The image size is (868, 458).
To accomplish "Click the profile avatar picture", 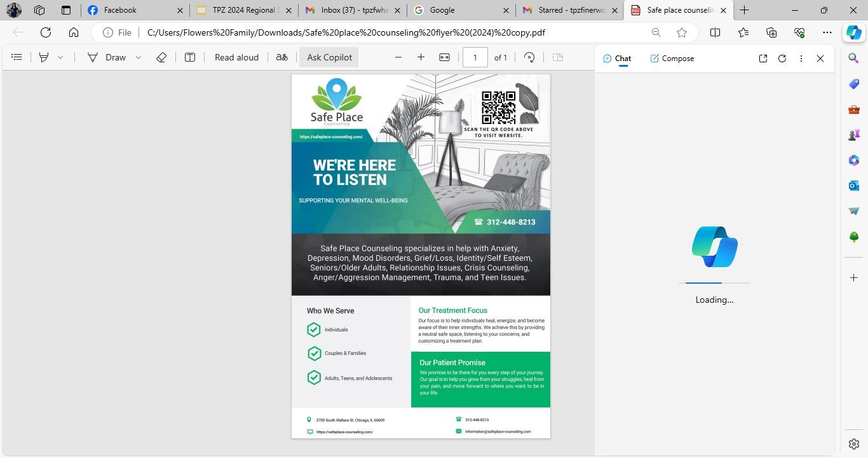I will [x=14, y=10].
